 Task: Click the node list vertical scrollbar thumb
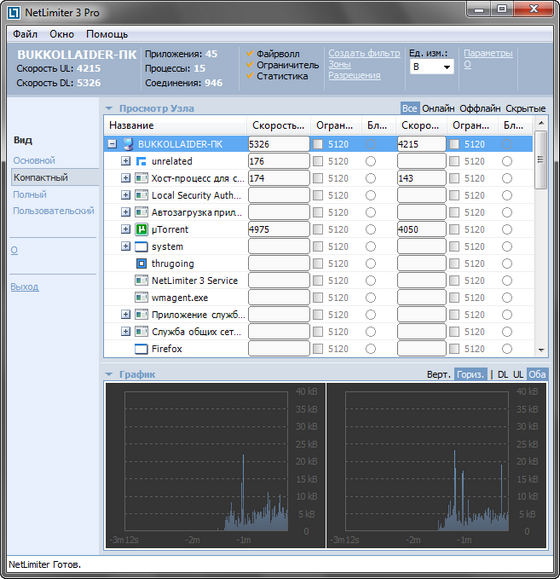pos(541,160)
